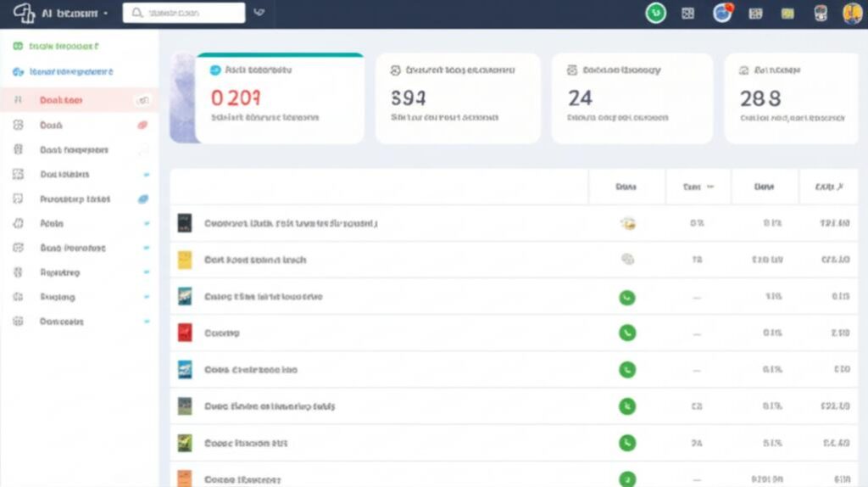Click the red pill badge on second sidebar item

[x=142, y=125]
